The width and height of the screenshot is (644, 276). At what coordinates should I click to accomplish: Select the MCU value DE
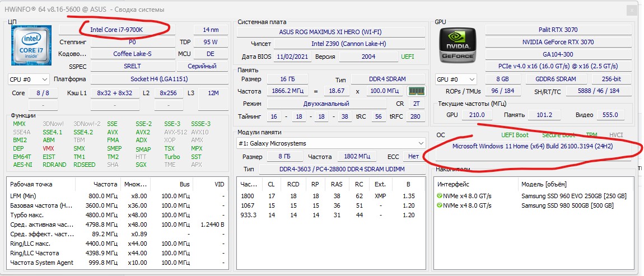point(211,54)
